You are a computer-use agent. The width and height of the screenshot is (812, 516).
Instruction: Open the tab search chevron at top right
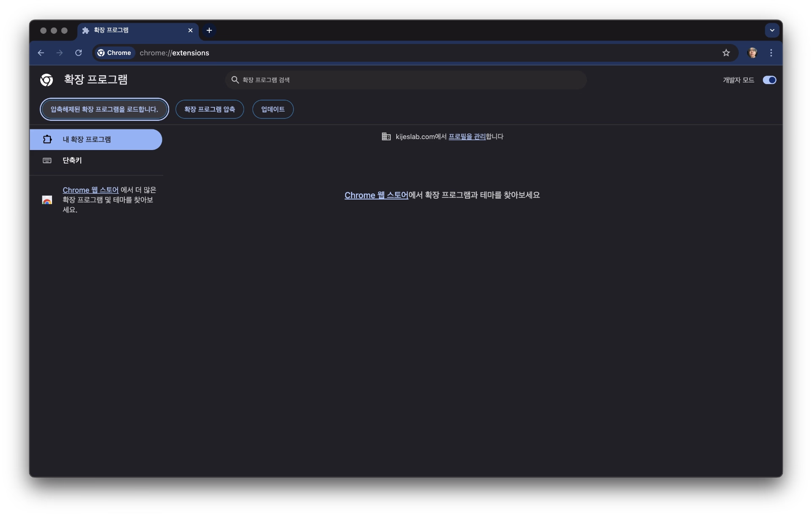(x=772, y=30)
